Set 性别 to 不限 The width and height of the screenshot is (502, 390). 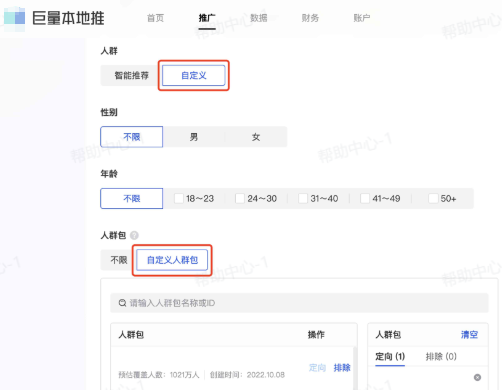(132, 137)
